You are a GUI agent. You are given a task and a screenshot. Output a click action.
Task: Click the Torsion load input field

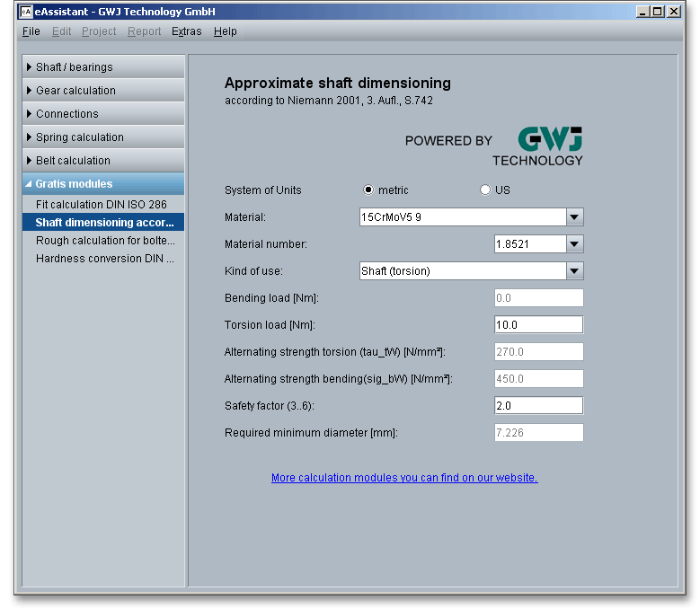pyautogui.click(x=538, y=325)
